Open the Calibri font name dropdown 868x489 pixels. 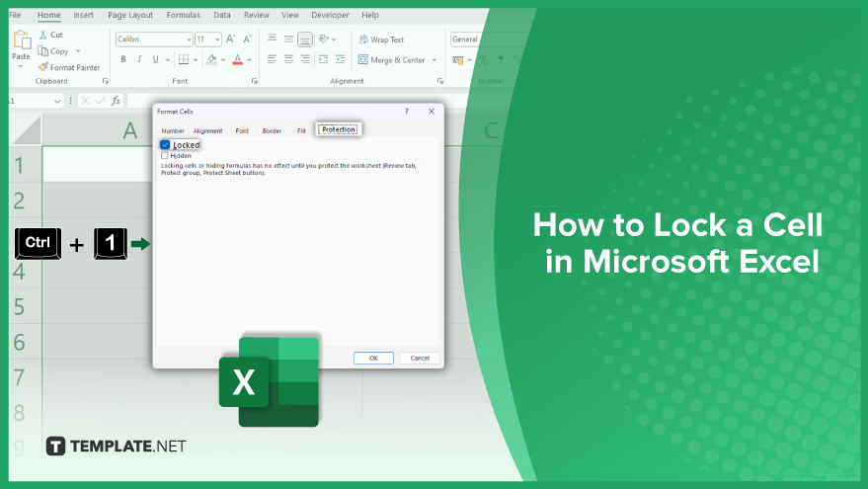click(x=189, y=40)
